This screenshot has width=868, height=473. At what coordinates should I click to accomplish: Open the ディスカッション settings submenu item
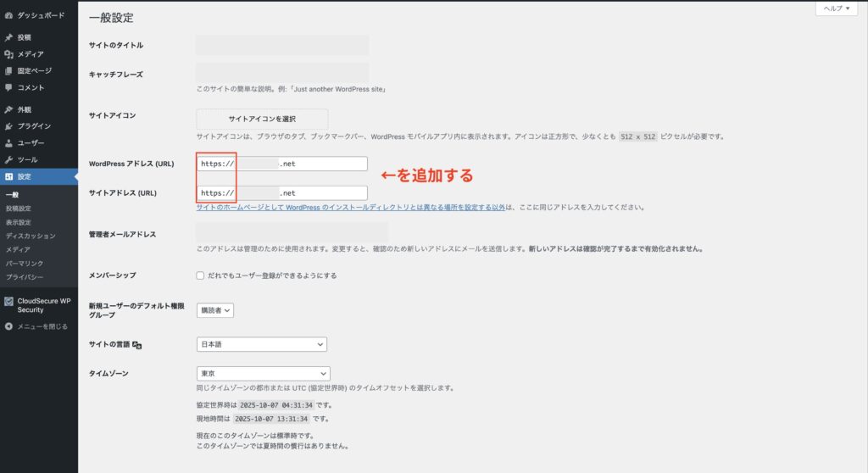coord(31,236)
